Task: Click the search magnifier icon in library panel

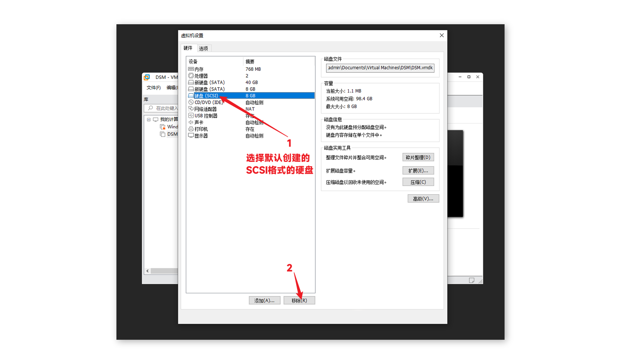Action: click(150, 108)
